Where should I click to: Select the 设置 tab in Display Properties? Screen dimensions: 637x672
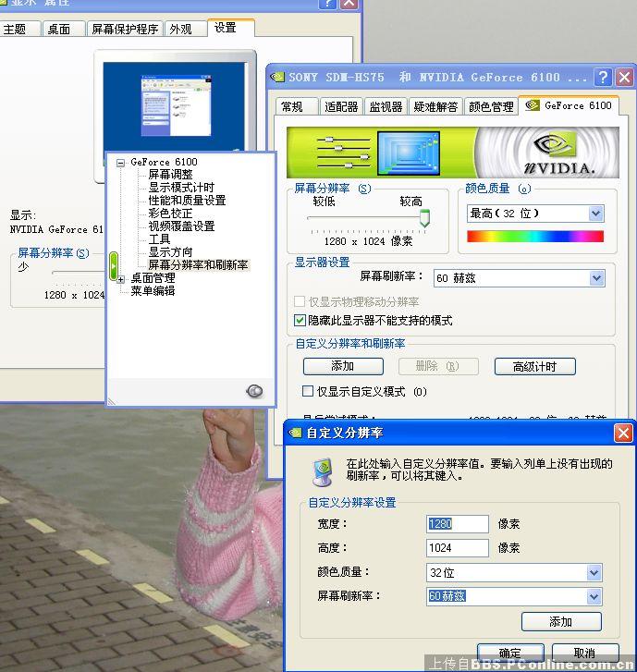231,28
